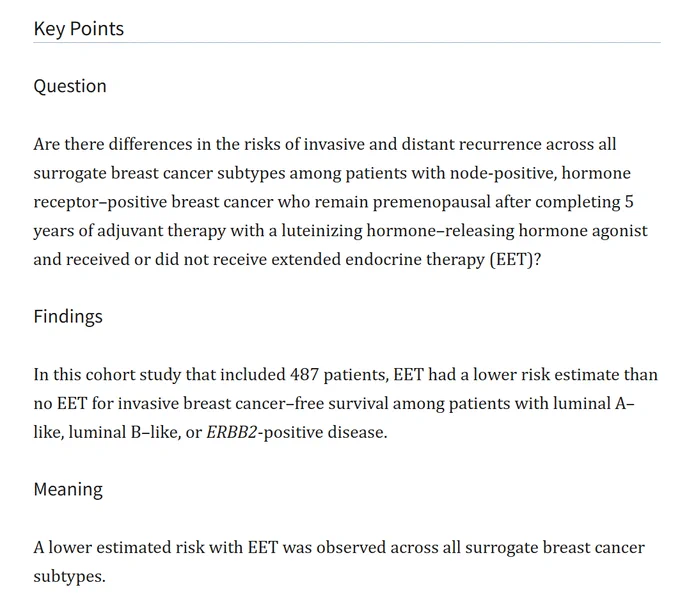The image size is (680, 594).
Task: Click the final word subtypes. under Meaning
Action: coord(69,577)
